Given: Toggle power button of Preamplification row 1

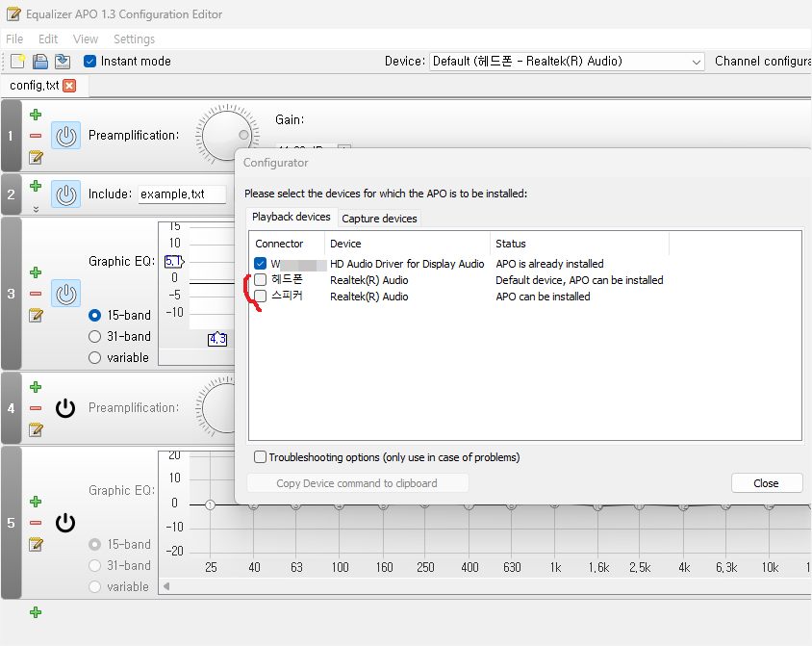Looking at the screenshot, I should [x=65, y=136].
